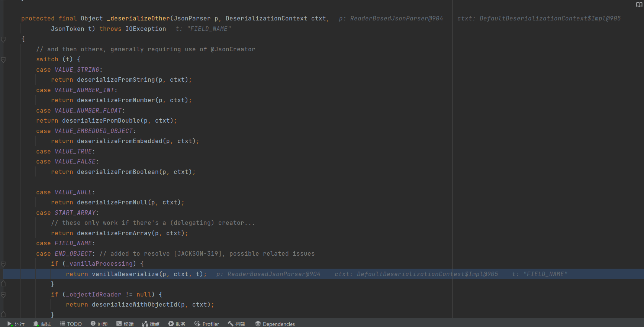Collapse the switch (t) block fold marker
644x327 pixels.
tap(3, 59)
